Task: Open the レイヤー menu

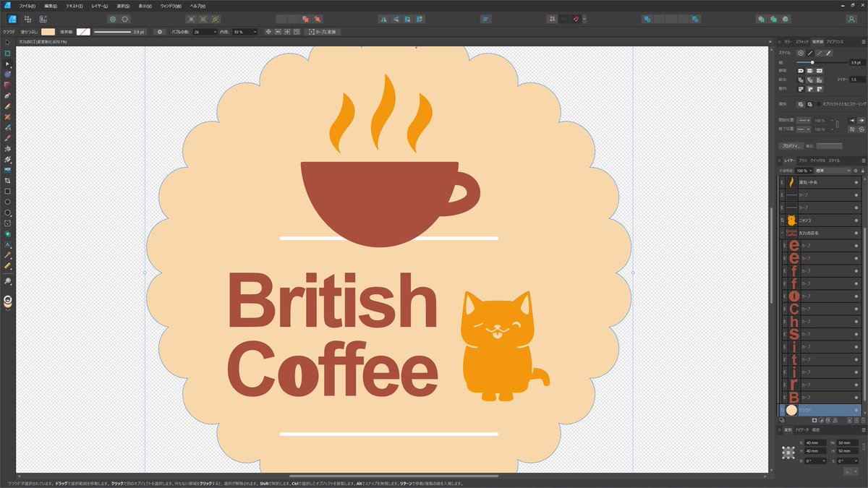Action: (x=99, y=5)
